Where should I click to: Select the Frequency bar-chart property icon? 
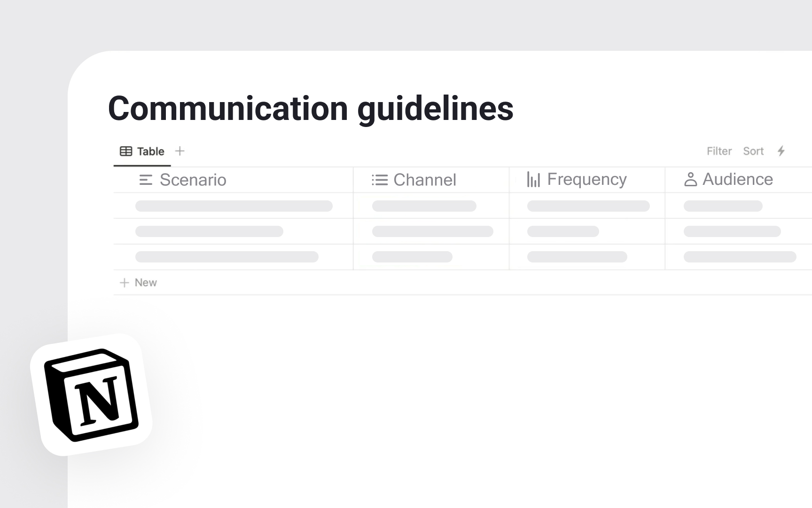point(534,179)
